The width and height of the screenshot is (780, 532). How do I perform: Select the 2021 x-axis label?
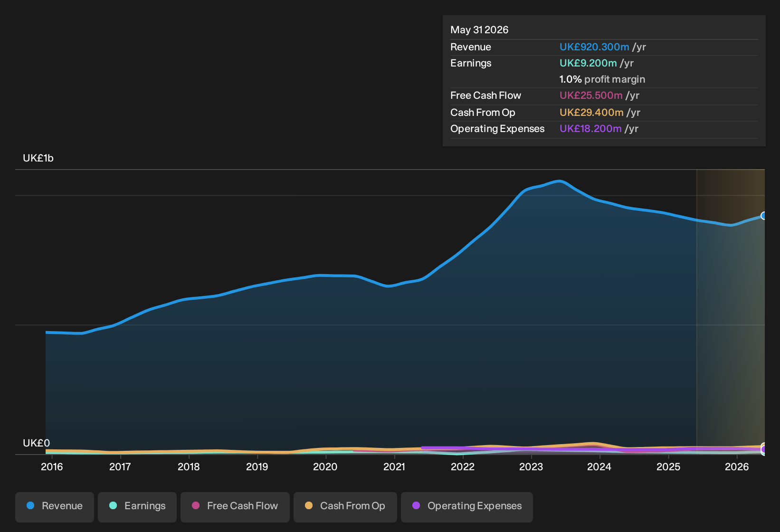pos(394,467)
